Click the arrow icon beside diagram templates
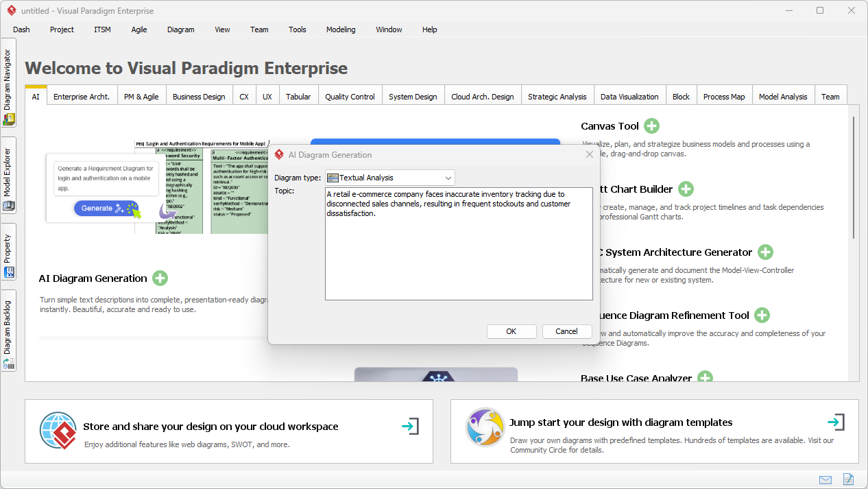This screenshot has height=489, width=868. coord(836,422)
